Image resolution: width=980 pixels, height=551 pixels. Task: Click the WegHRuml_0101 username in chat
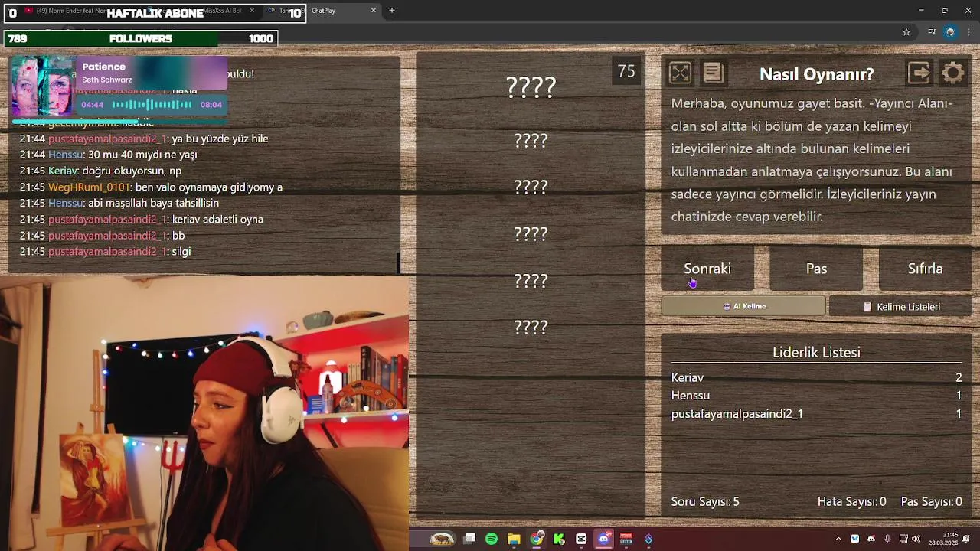[x=89, y=187]
